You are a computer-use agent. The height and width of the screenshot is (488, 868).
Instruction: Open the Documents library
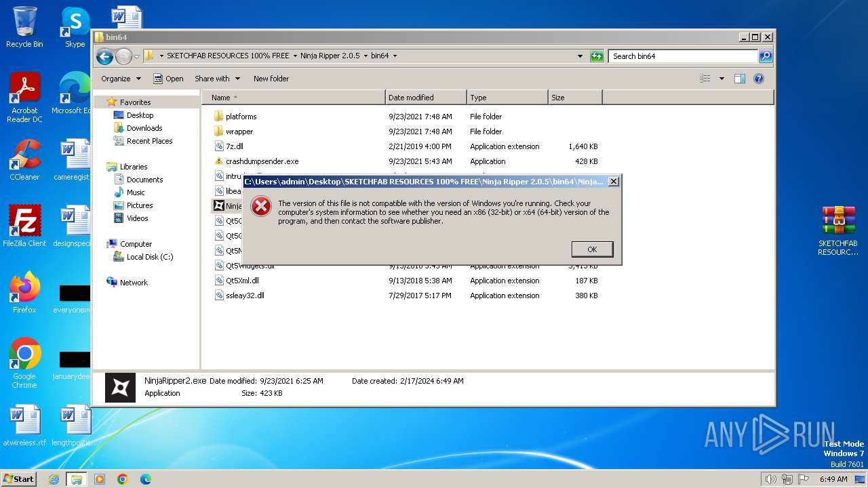tap(144, 180)
